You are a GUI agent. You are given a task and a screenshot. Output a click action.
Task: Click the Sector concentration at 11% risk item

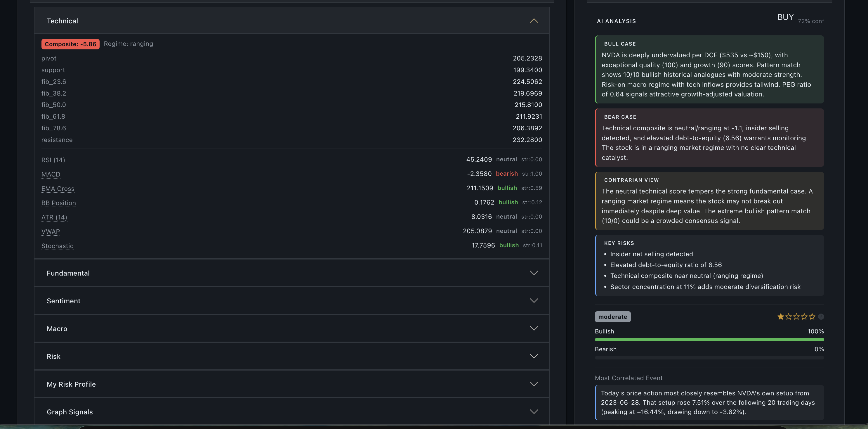coord(705,287)
